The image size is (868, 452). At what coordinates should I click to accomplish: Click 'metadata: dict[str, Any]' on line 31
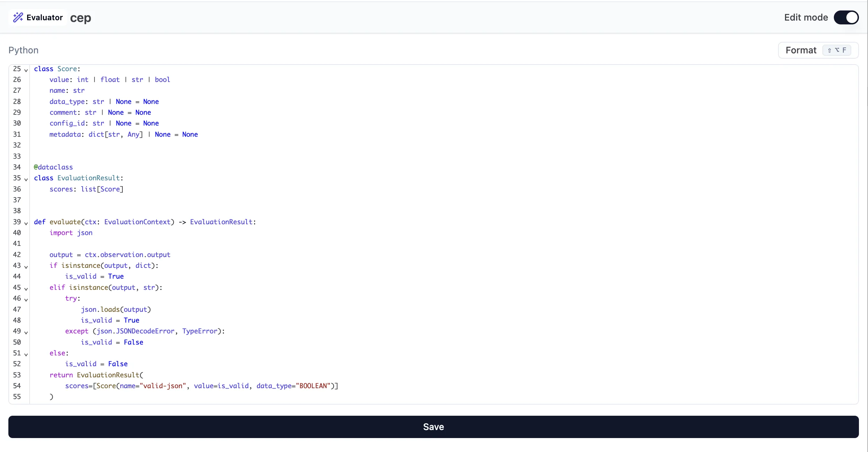pos(96,134)
